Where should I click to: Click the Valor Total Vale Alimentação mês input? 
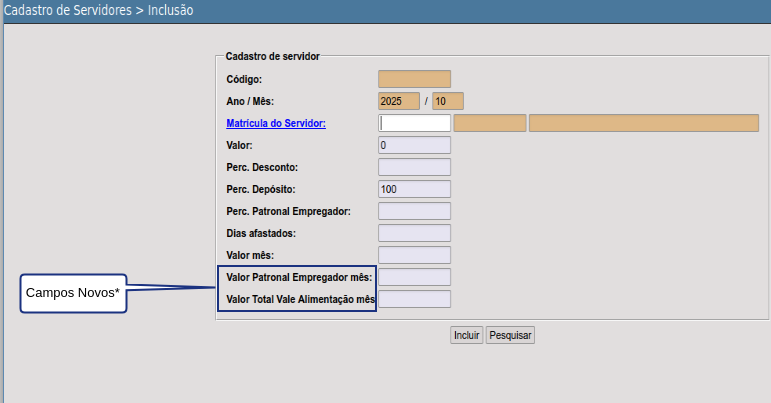pos(414,299)
